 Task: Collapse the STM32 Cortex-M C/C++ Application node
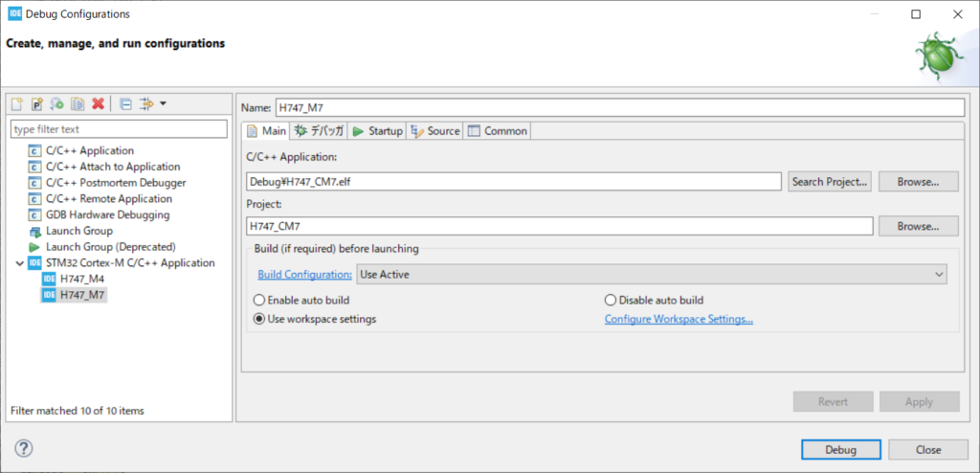pos(18,262)
